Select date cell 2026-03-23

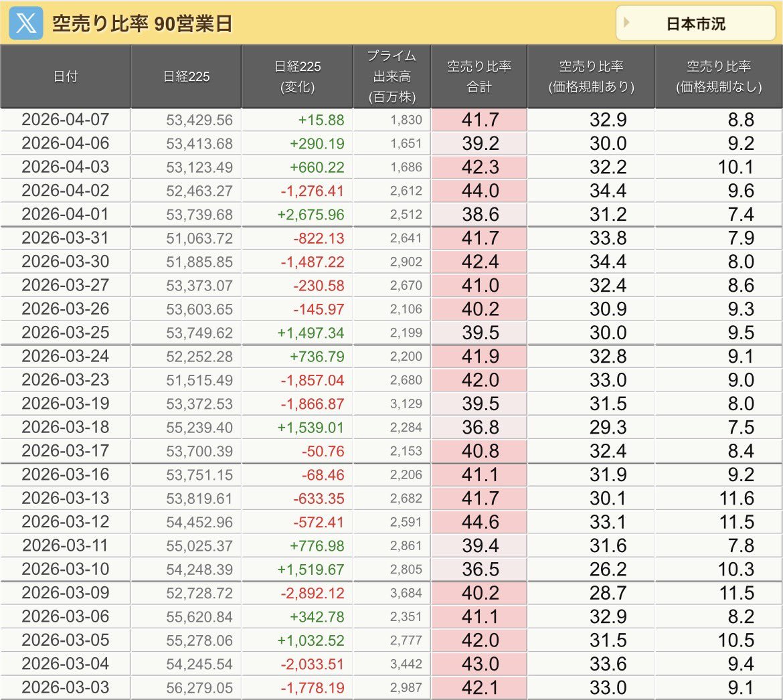tap(66, 380)
